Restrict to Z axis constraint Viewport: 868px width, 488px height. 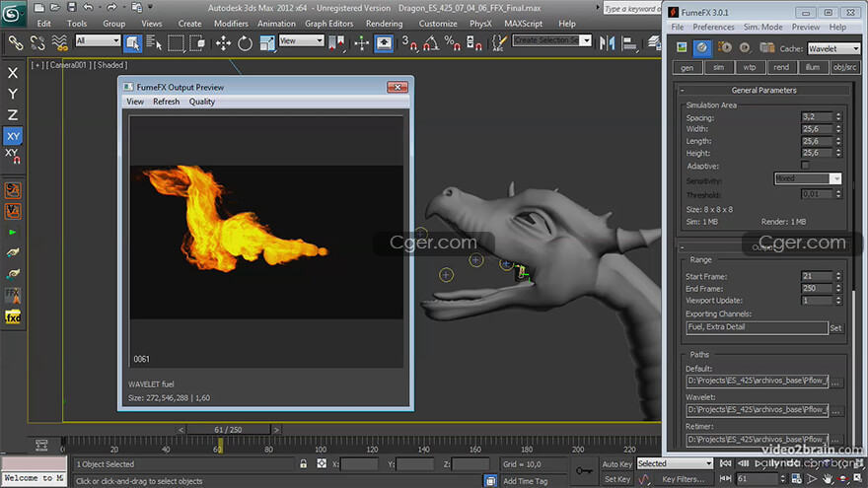coord(13,114)
